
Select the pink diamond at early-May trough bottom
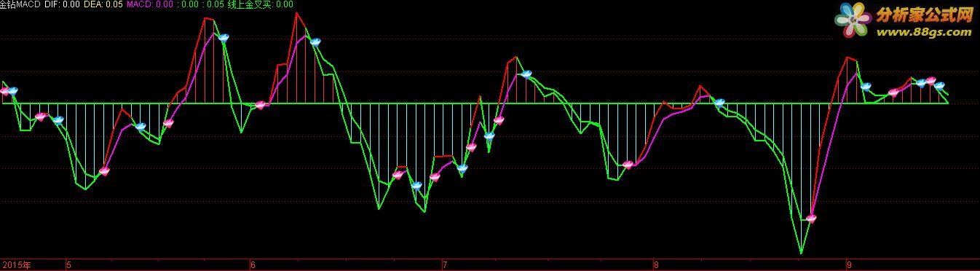click(x=104, y=171)
